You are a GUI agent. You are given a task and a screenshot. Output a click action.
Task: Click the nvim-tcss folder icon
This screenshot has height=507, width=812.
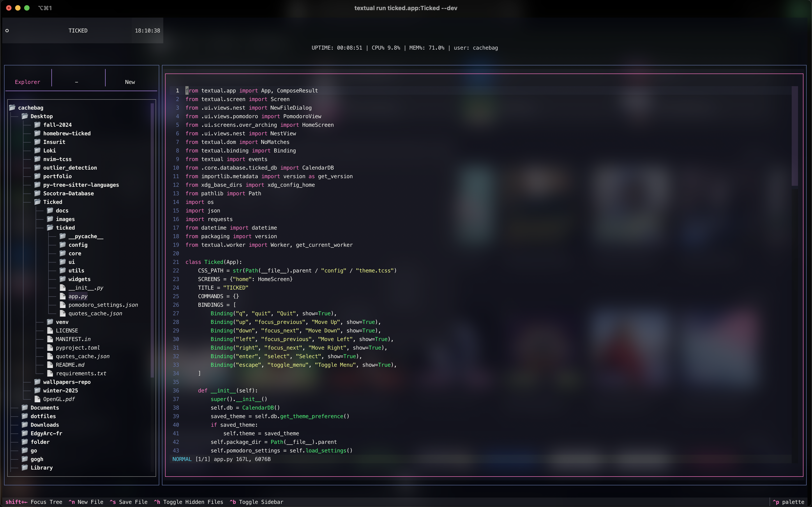tap(37, 159)
